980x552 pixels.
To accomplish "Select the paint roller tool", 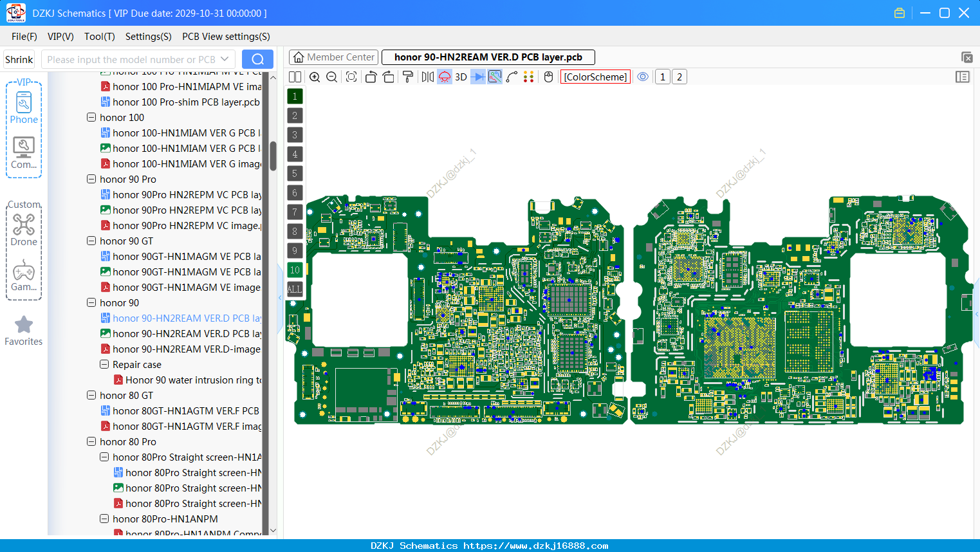I will pos(408,77).
